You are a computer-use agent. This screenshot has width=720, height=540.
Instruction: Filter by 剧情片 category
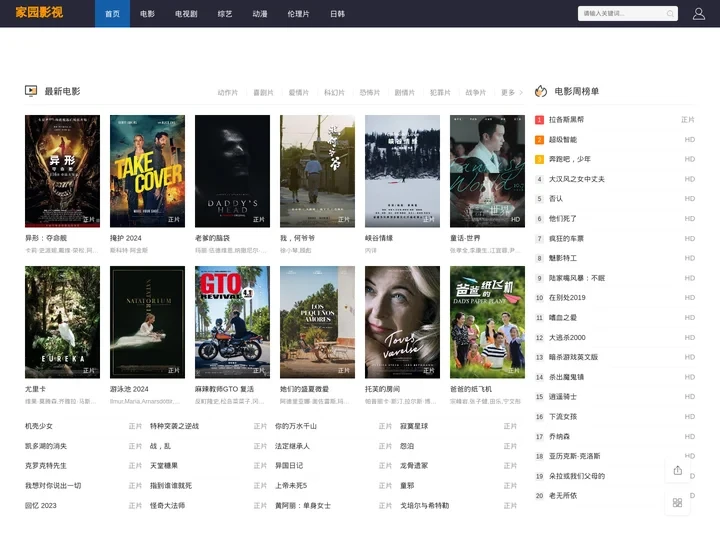(405, 93)
